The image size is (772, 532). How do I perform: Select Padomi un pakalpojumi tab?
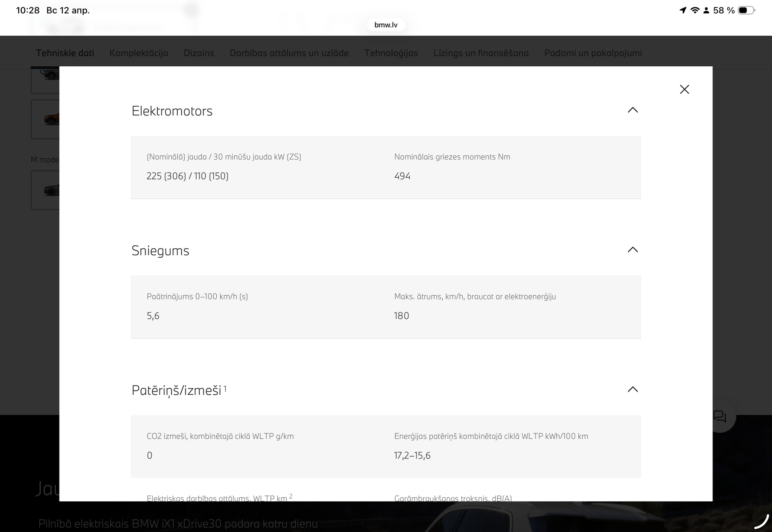coord(593,53)
